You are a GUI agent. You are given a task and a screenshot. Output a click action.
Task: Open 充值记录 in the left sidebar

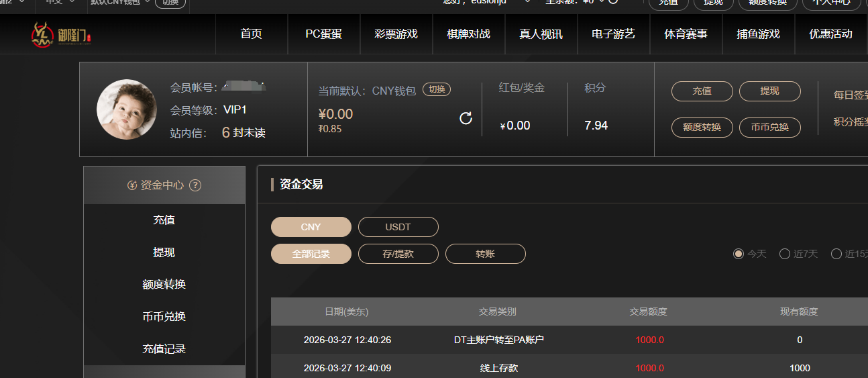tap(164, 349)
